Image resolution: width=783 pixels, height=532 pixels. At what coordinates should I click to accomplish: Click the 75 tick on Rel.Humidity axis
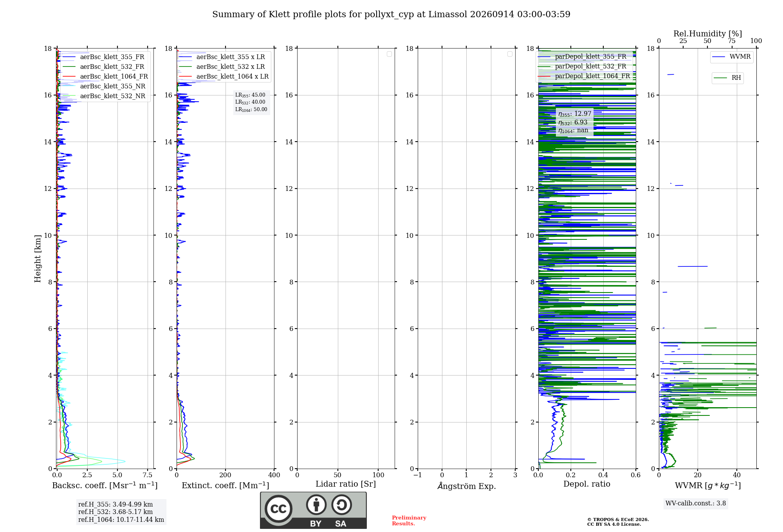pos(732,41)
